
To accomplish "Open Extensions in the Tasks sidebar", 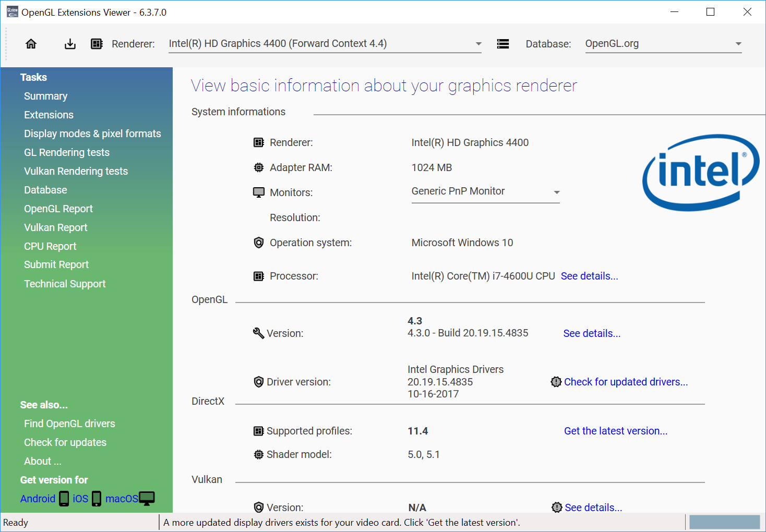I will [49, 115].
